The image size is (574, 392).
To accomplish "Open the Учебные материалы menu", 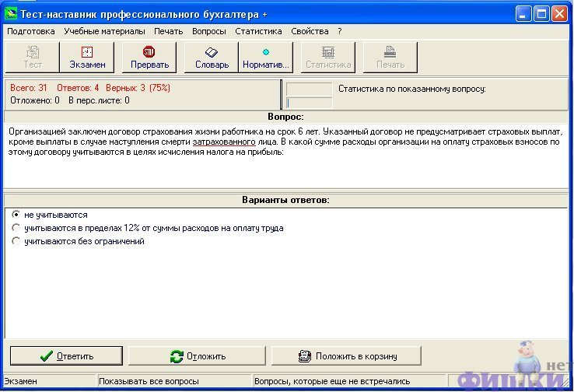I will 105,31.
